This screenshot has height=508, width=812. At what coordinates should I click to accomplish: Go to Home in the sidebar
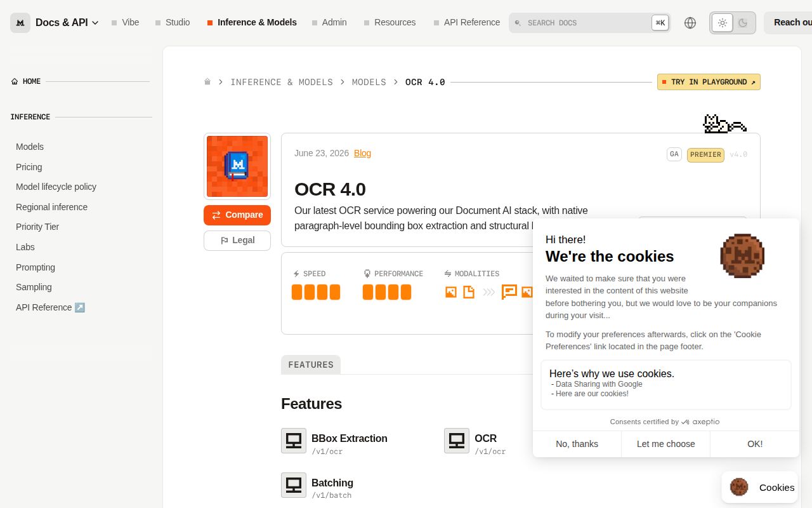[x=26, y=81]
